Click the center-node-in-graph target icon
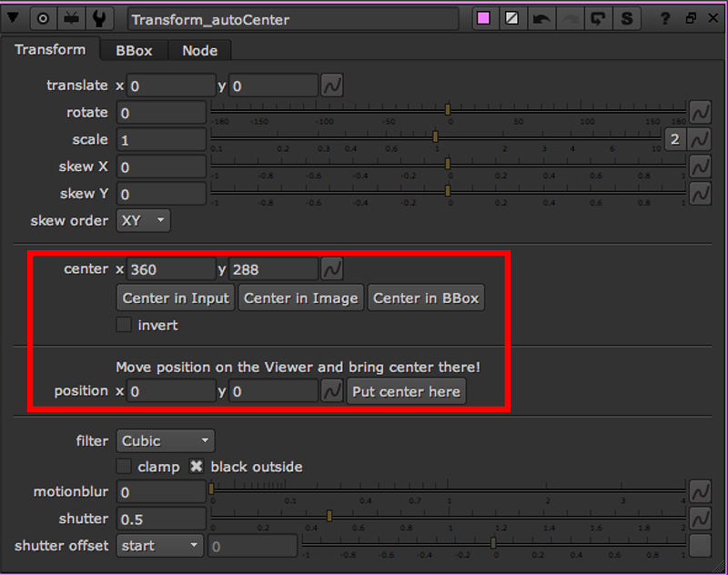This screenshot has height=575, width=728. pyautogui.click(x=43, y=18)
